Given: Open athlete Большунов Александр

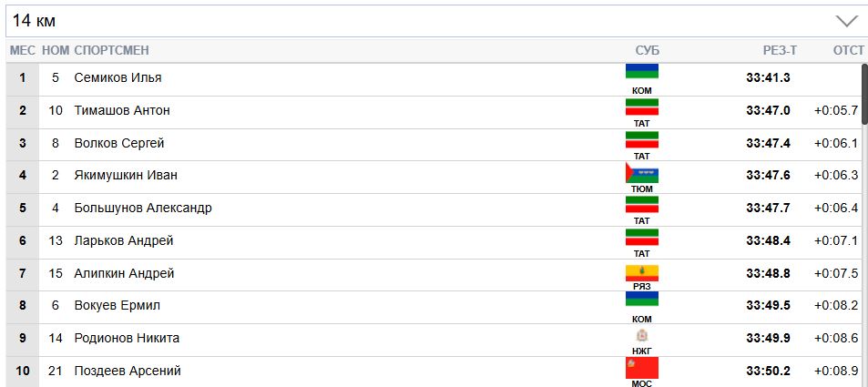Looking at the screenshot, I should click(x=143, y=208).
